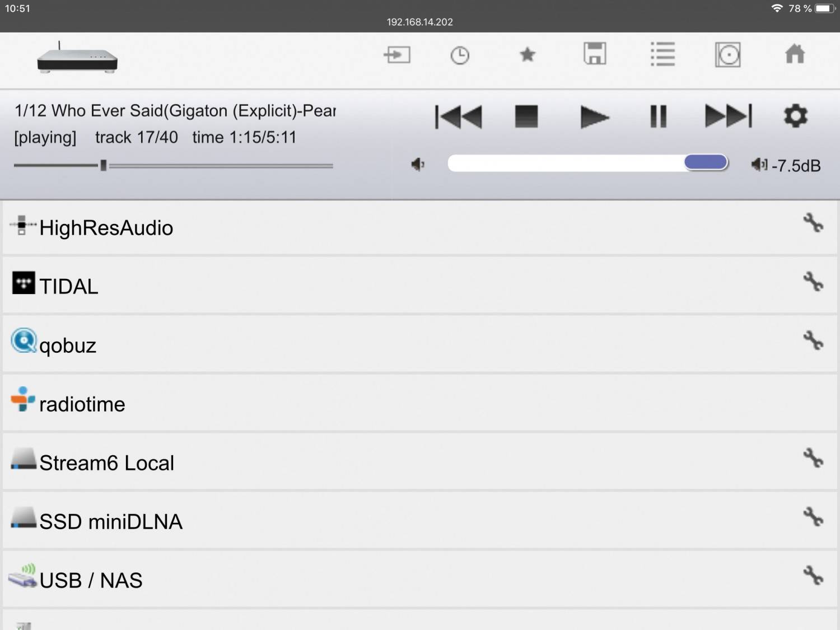Configure USB / NAS with wrench icon
Image resolution: width=840 pixels, height=630 pixels.
click(813, 575)
